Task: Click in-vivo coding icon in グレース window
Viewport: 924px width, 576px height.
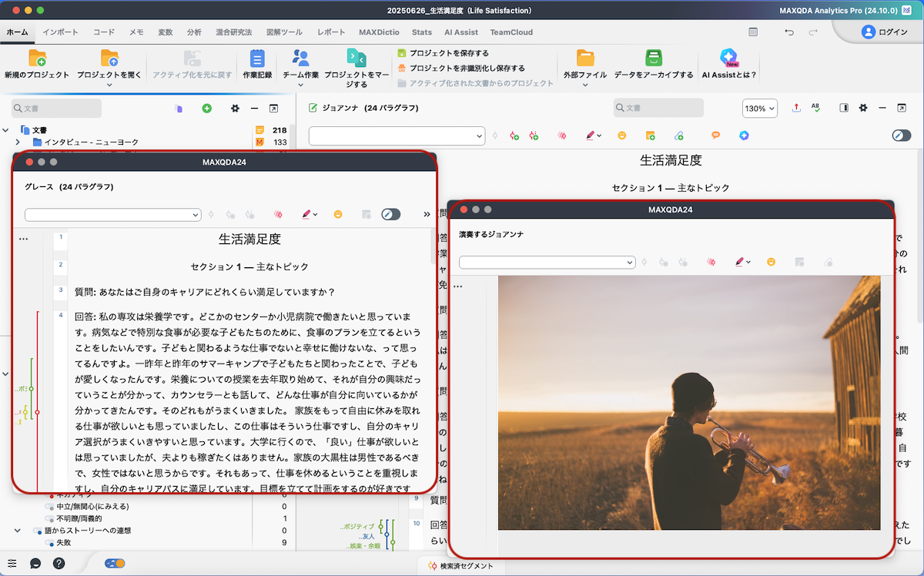Action: click(x=278, y=214)
